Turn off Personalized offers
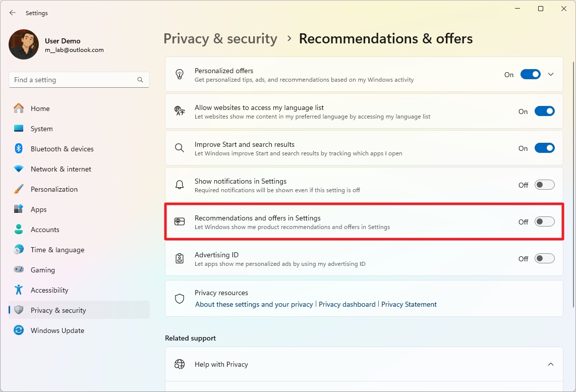576x392 pixels. (x=531, y=74)
